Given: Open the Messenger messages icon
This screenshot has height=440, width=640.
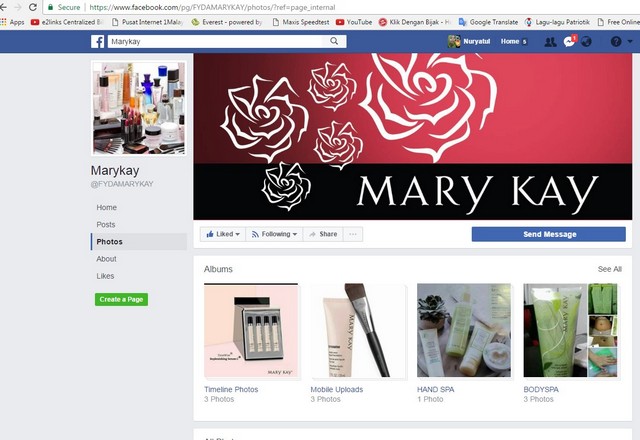Looking at the screenshot, I should [x=569, y=42].
